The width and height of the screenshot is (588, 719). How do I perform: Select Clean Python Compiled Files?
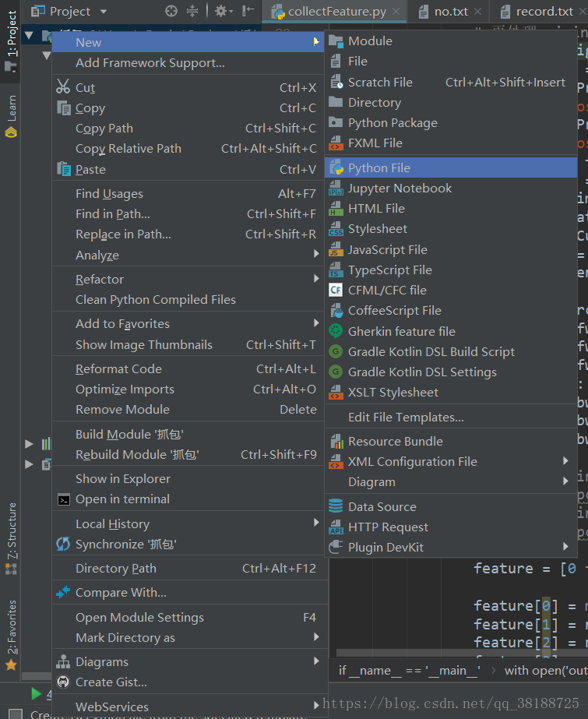point(188,300)
